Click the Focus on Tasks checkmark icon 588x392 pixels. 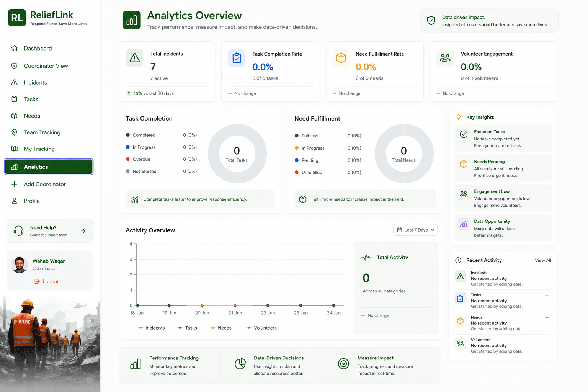pyautogui.click(x=464, y=134)
